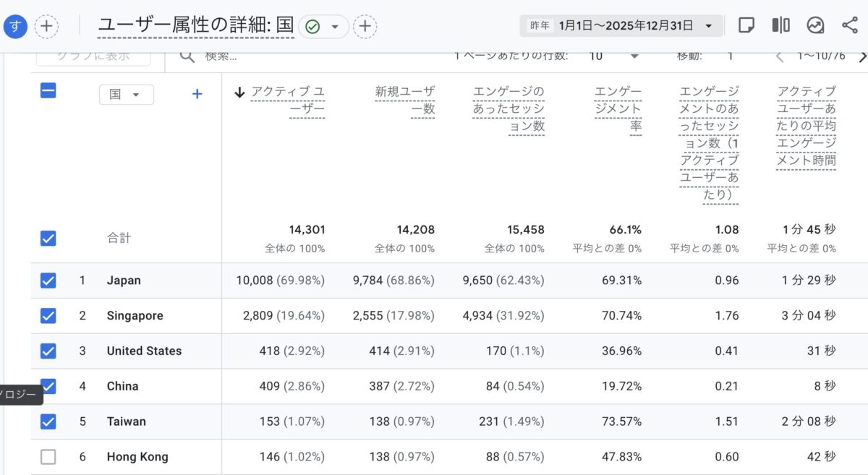Toggle the select-all header checkbox

(48, 91)
